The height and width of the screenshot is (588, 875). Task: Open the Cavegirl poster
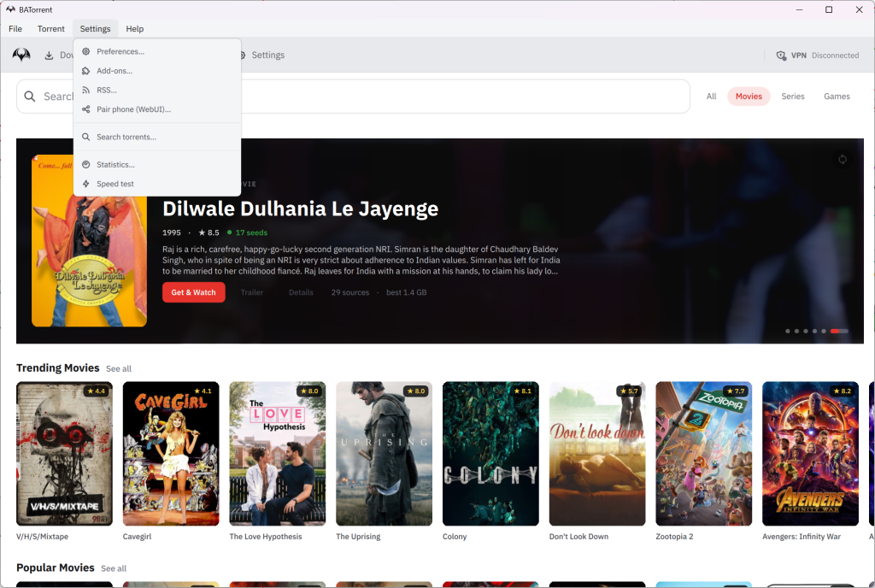tap(171, 454)
